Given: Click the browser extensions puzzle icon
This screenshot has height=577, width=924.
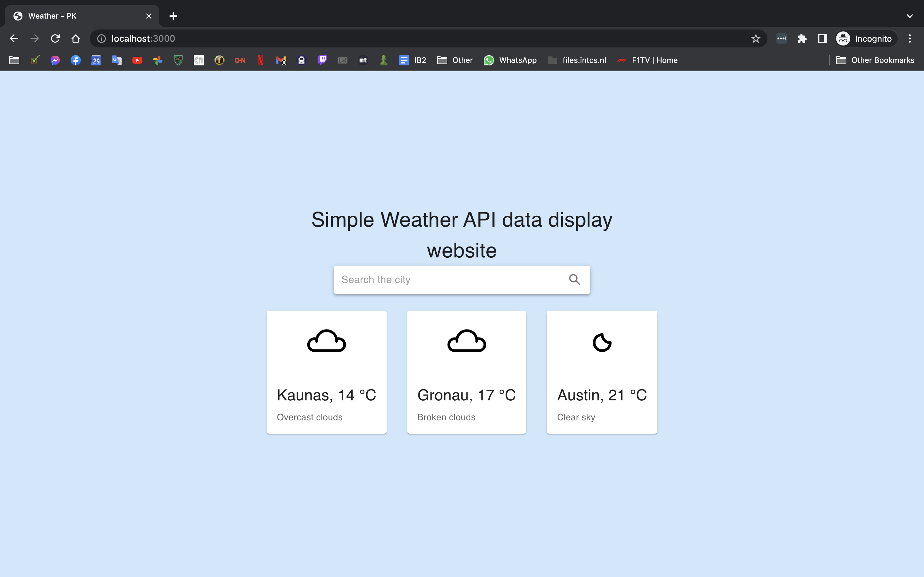Looking at the screenshot, I should click(x=801, y=38).
